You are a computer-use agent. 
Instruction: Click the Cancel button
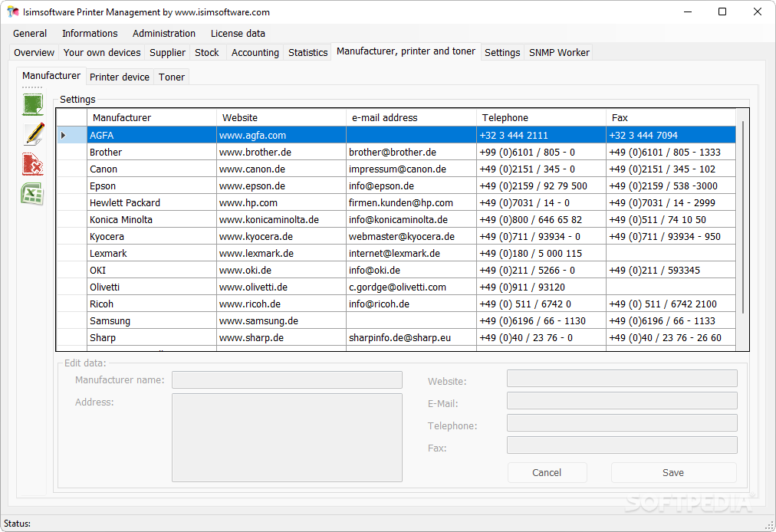point(547,473)
